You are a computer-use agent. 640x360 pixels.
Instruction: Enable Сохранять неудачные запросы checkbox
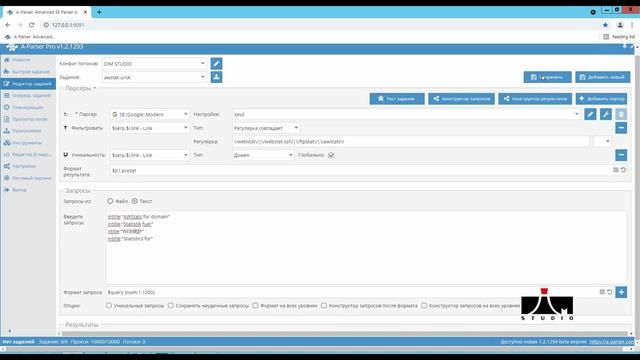tap(171, 305)
